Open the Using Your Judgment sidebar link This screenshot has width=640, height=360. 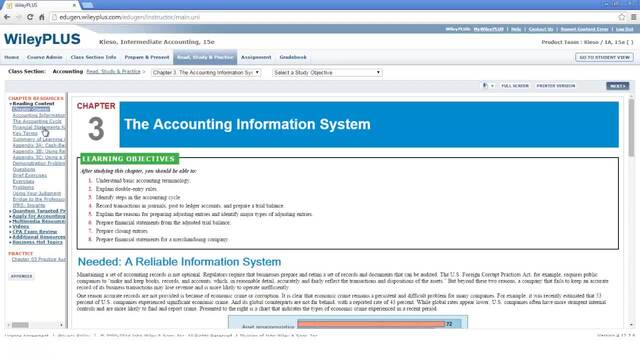tap(37, 193)
